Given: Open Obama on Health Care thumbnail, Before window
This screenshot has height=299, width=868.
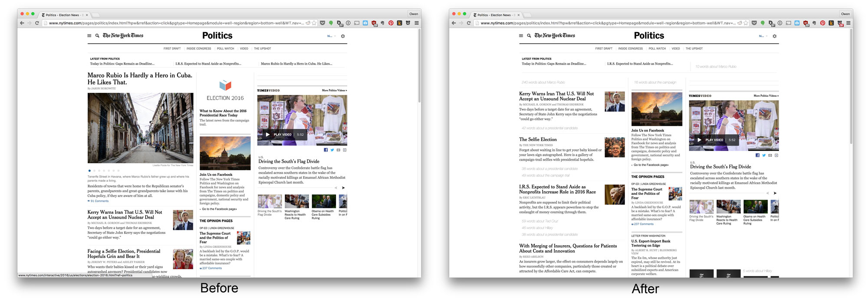Looking at the screenshot, I should [x=324, y=201].
